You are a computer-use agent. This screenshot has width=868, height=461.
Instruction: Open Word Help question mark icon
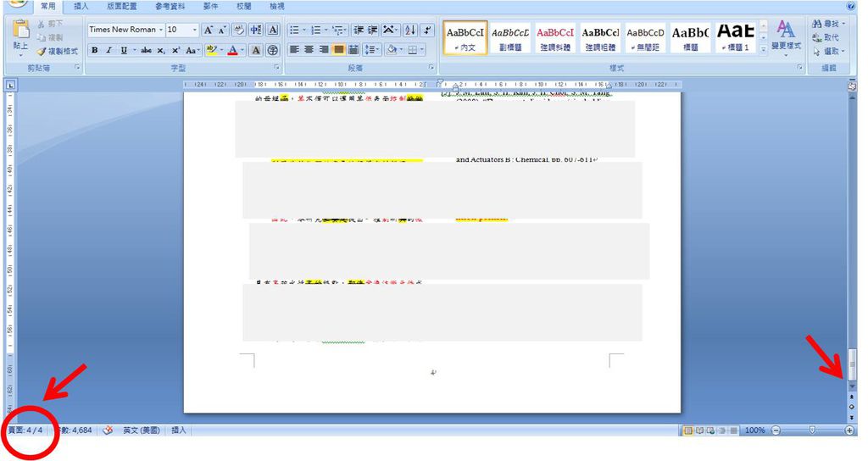pos(851,6)
